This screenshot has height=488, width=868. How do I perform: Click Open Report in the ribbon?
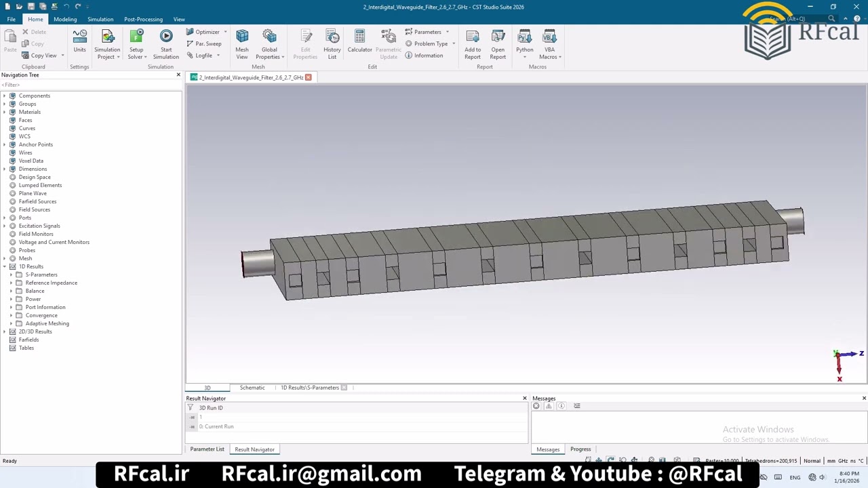coord(498,44)
